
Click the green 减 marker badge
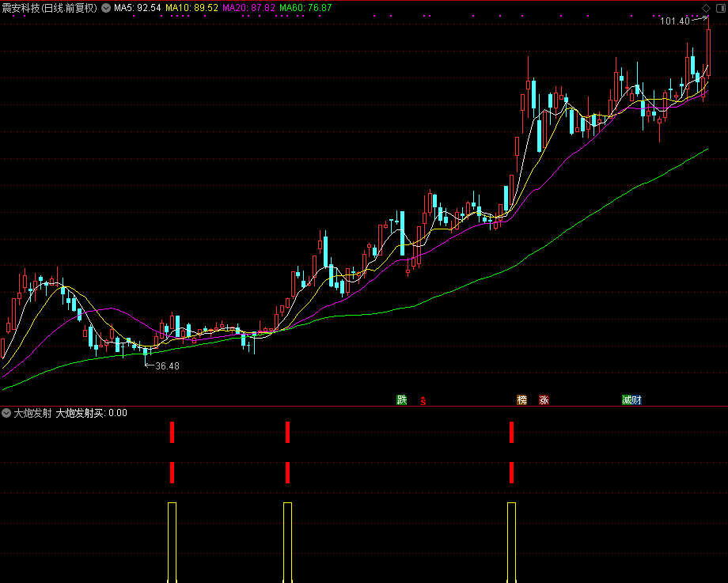[x=627, y=399]
